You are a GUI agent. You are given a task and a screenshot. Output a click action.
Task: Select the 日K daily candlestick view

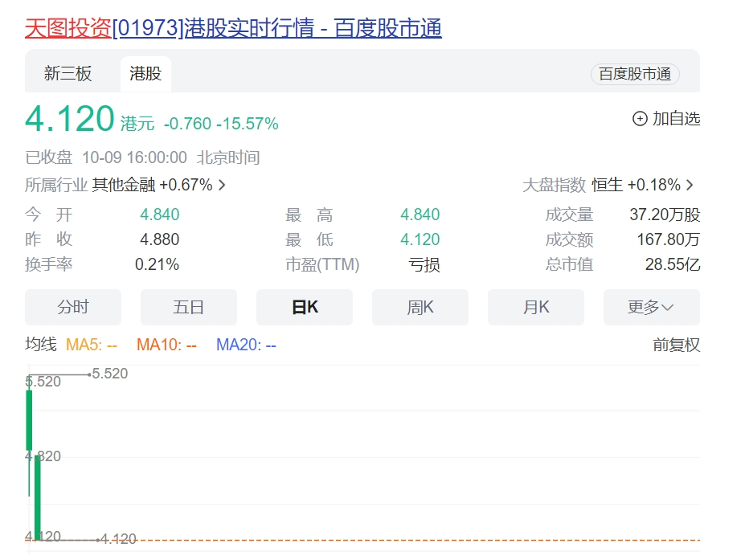coord(304,307)
